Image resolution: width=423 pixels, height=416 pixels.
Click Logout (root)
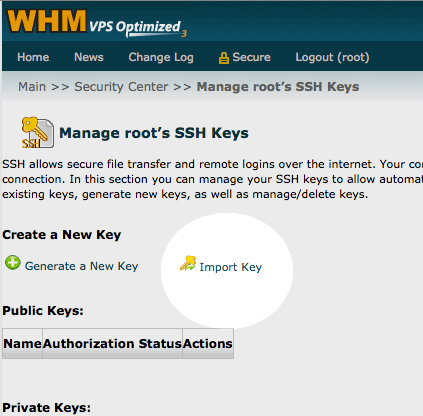coord(332,57)
